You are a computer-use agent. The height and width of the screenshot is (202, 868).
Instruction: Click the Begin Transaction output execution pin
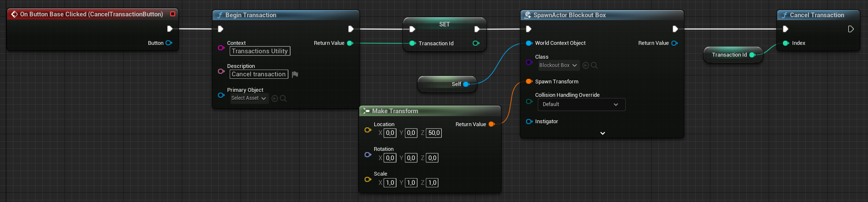coord(351,29)
